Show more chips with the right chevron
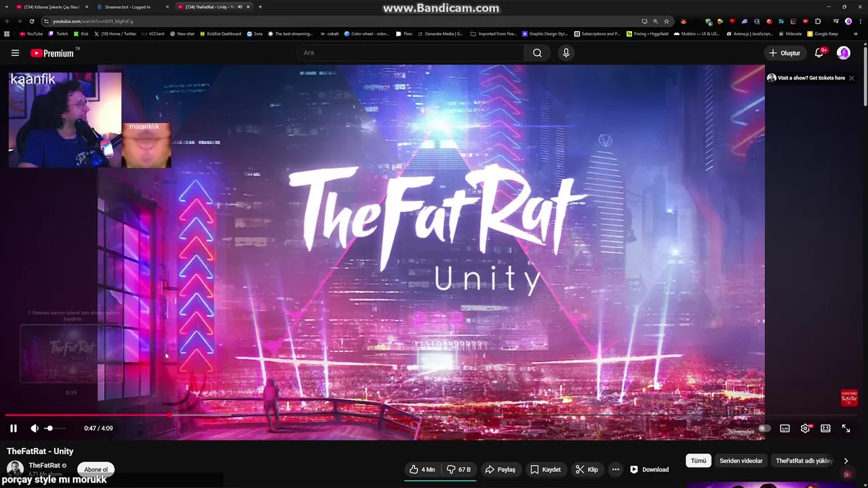 [x=846, y=461]
